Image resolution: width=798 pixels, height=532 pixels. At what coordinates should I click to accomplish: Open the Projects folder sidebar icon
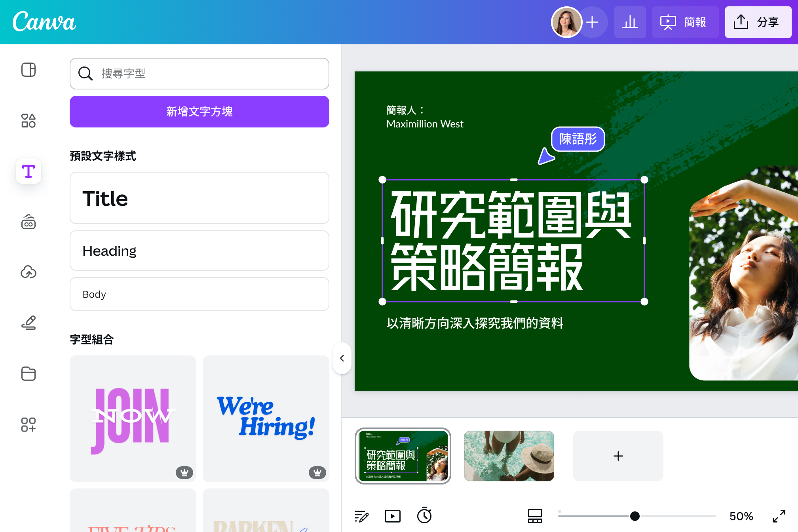[x=28, y=373]
